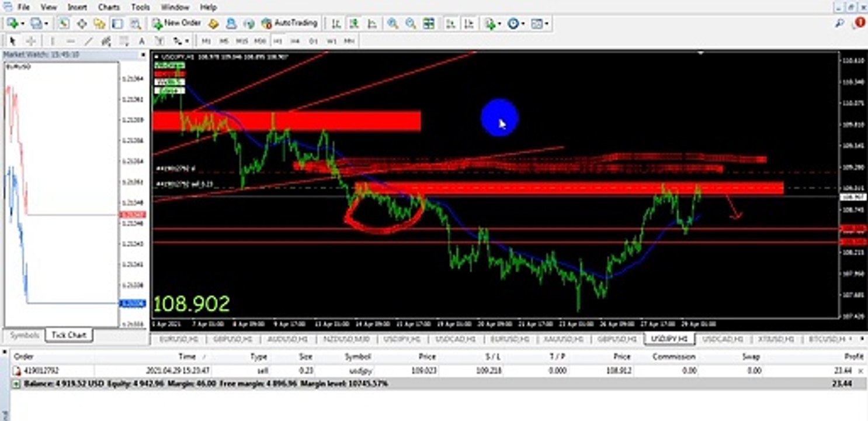Toggle the Market Watch window icon

pyautogui.click(x=64, y=23)
